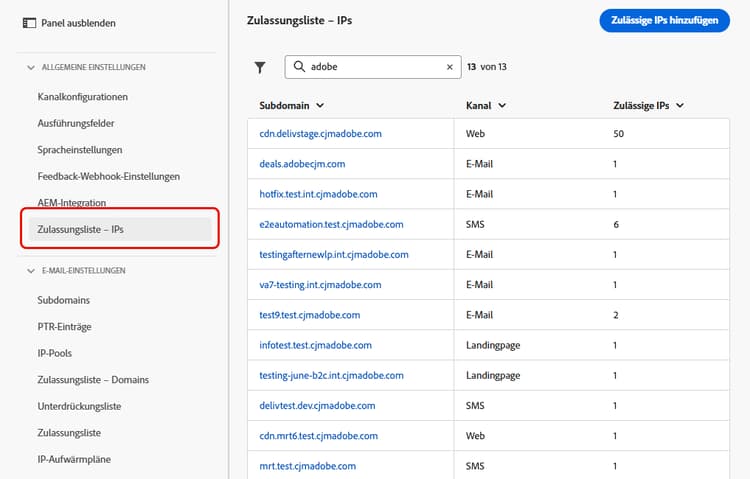Viewport: 750px width, 479px height.
Task: Click Landingpage cell in testing-june-b2c row
Action: [493, 376]
